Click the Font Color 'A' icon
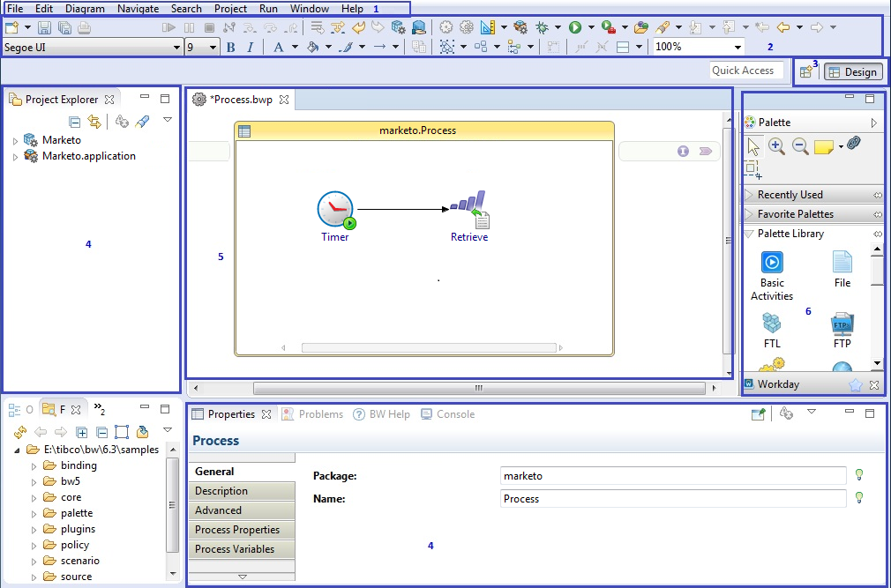This screenshot has width=891, height=588. pyautogui.click(x=278, y=48)
